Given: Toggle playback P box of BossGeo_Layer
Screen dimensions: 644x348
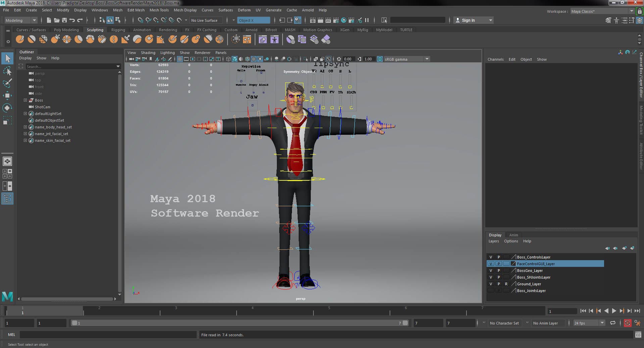Looking at the screenshot, I should pyautogui.click(x=499, y=271).
